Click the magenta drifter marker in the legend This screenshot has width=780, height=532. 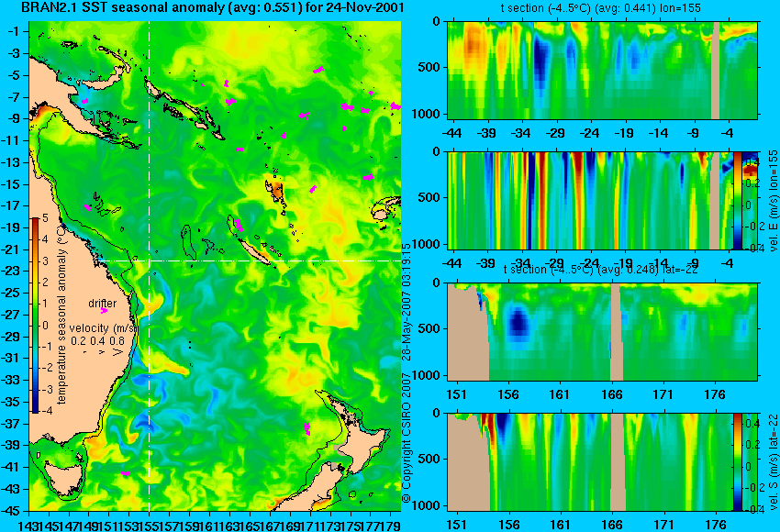(104, 311)
